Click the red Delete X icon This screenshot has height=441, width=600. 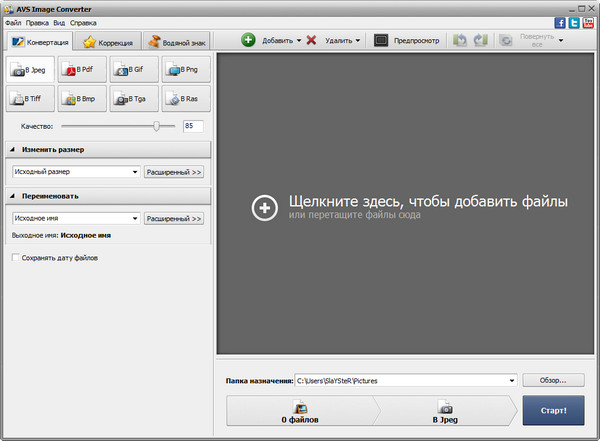click(311, 41)
